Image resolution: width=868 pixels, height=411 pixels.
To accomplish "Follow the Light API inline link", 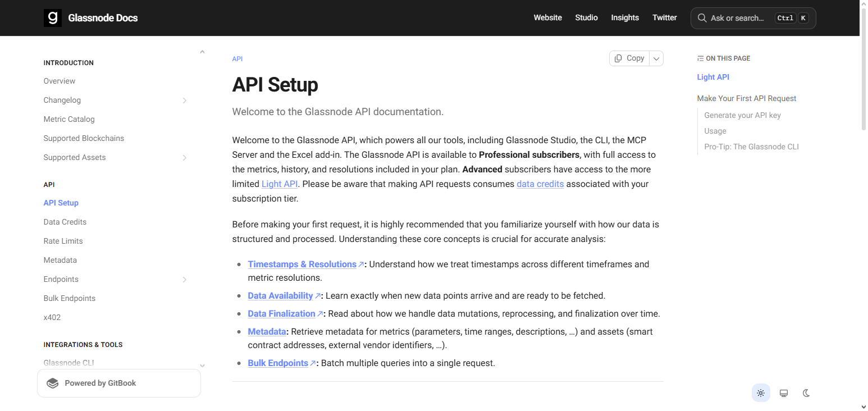I will click(280, 184).
